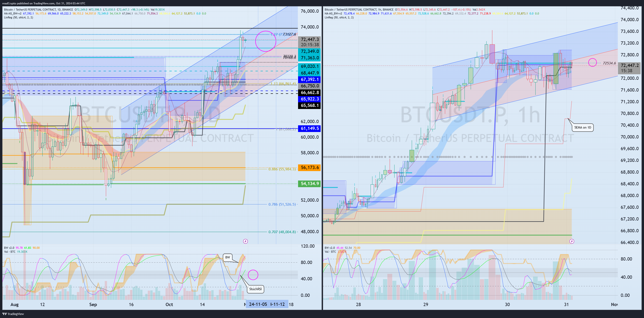
Task: Click the 24-11-05 highlighted date label
Action: tap(258, 304)
